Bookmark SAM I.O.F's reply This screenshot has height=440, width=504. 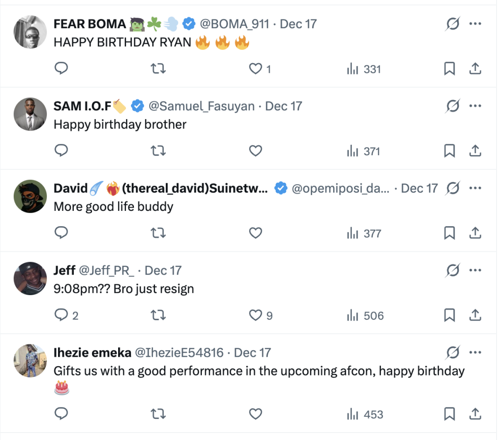(449, 151)
